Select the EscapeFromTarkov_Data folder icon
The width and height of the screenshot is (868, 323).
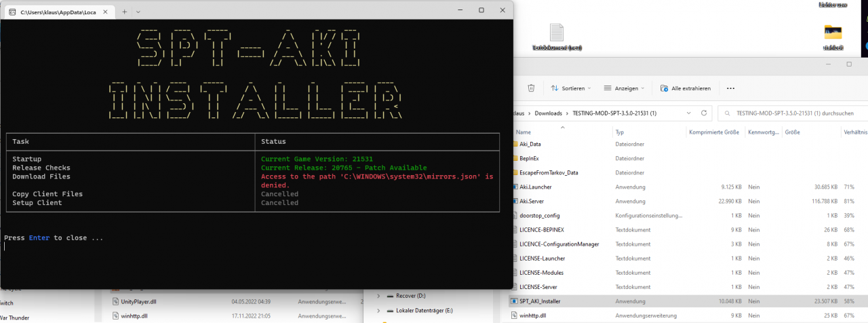coord(514,172)
